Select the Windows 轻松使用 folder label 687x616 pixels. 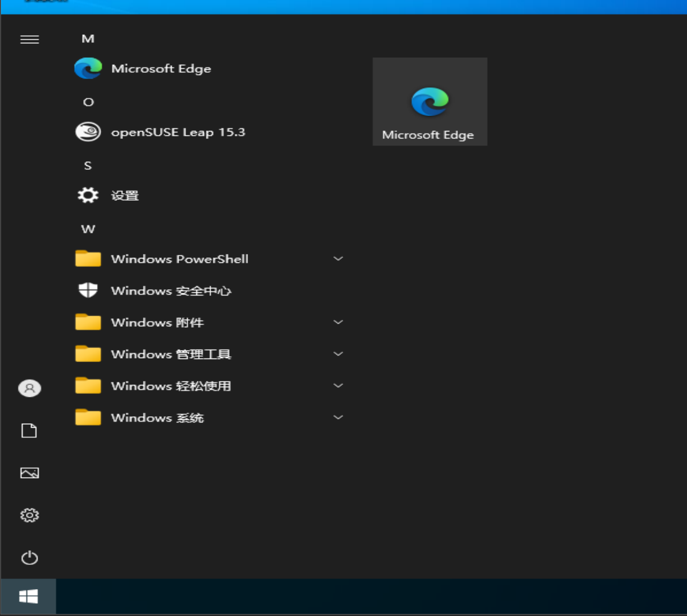[171, 386]
